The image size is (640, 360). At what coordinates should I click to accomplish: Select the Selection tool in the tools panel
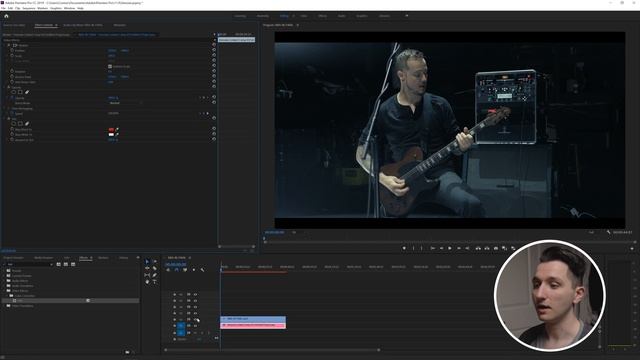pos(147,262)
